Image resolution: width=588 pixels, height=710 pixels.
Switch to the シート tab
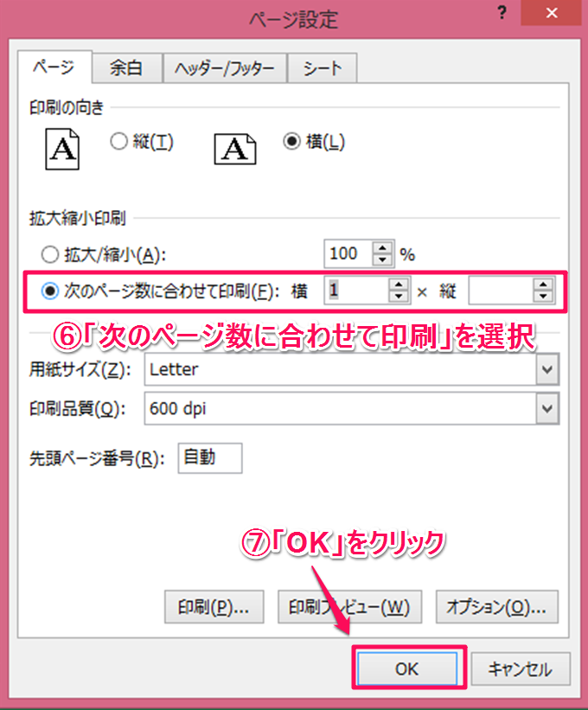[x=323, y=68]
